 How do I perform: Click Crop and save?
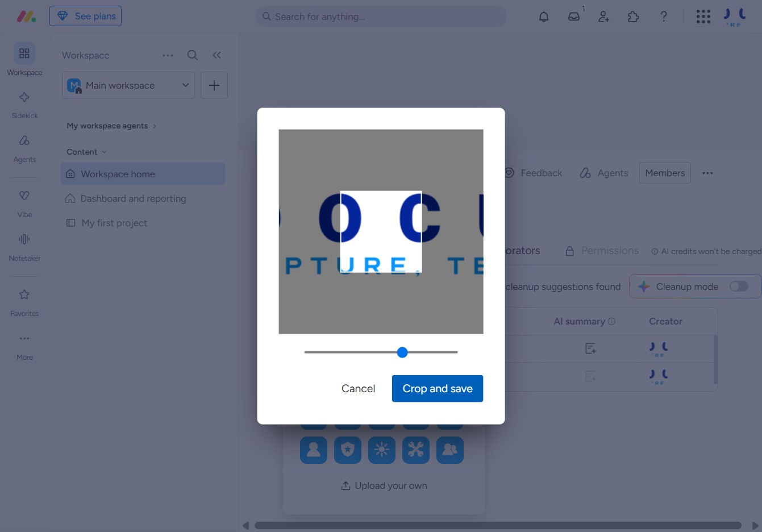coord(438,388)
